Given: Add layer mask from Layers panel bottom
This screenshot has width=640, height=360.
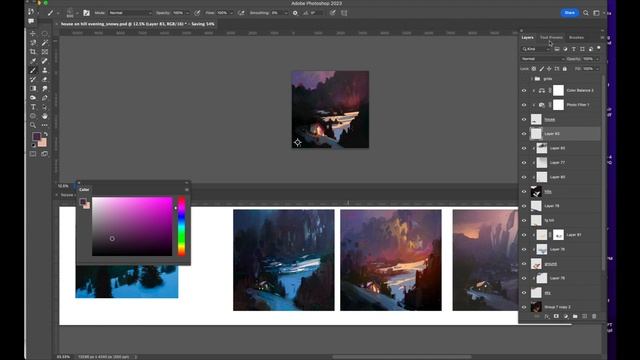Looking at the screenshot, I should [x=556, y=316].
